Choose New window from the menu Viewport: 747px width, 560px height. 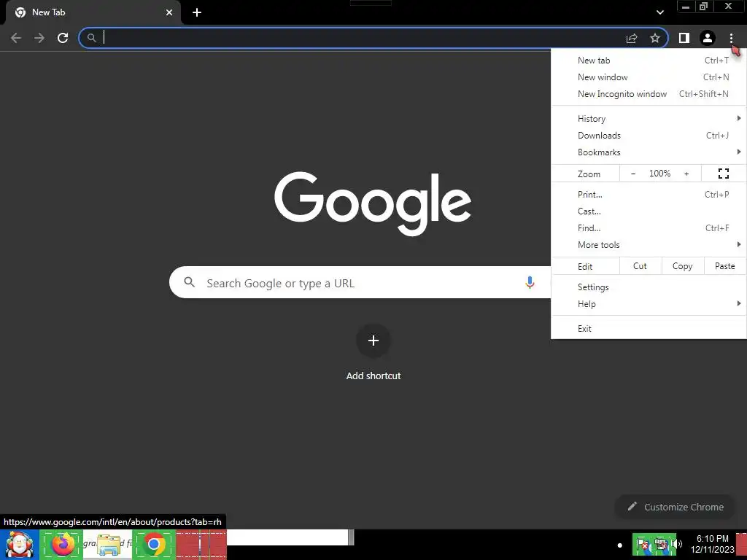[x=649, y=77]
